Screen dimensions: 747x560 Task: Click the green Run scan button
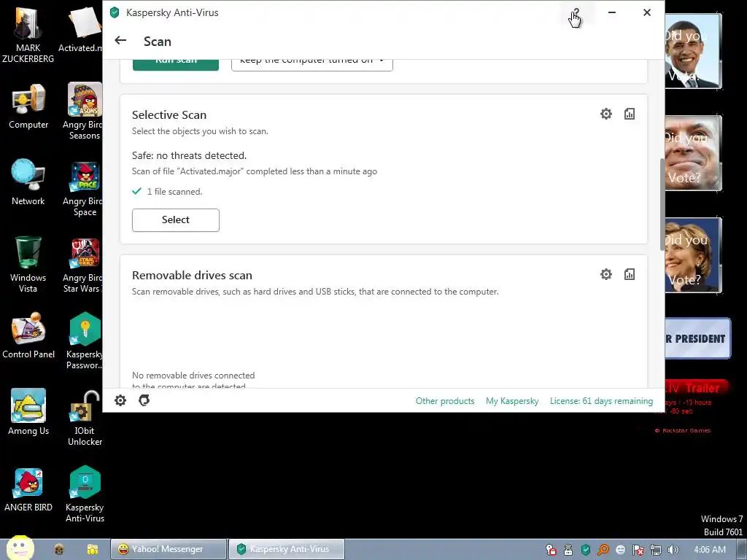175,65
